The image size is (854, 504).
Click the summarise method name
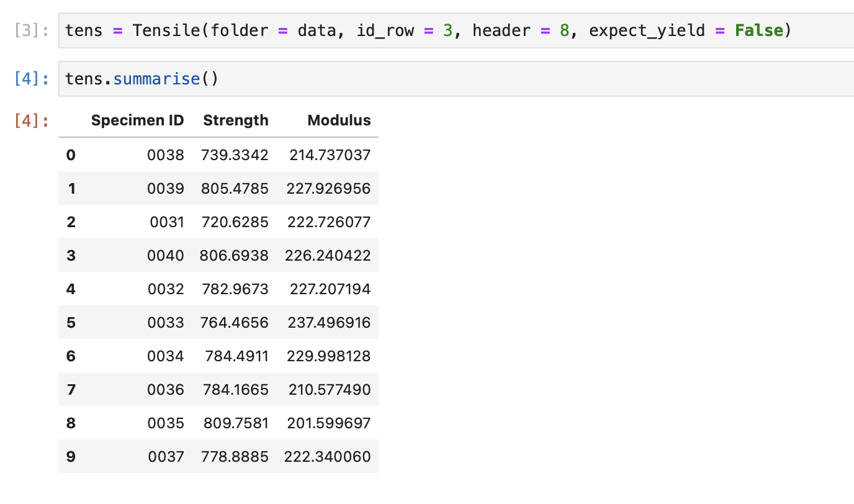tap(156, 79)
